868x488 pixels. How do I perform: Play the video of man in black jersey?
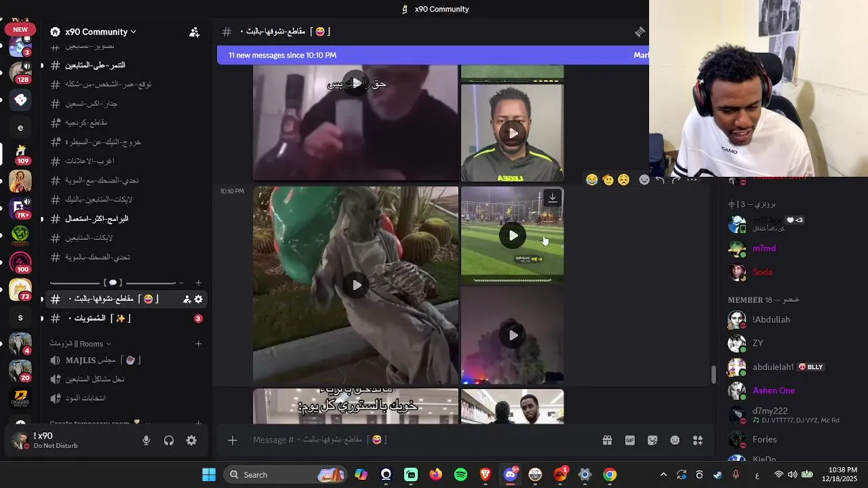(x=513, y=133)
